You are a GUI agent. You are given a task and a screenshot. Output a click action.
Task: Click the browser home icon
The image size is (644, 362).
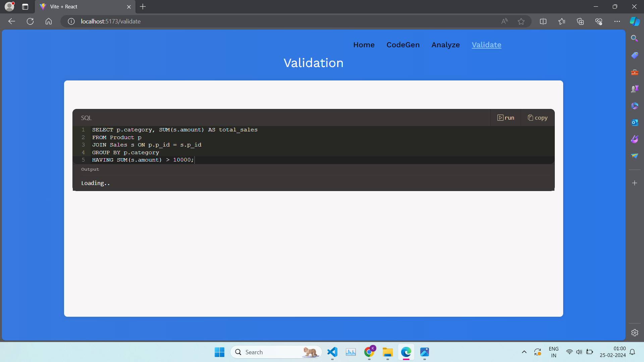click(49, 21)
